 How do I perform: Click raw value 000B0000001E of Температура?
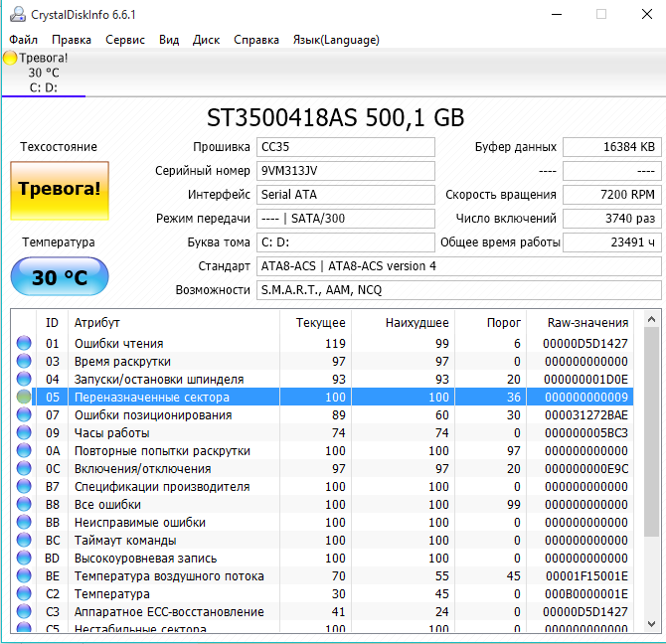click(586, 594)
